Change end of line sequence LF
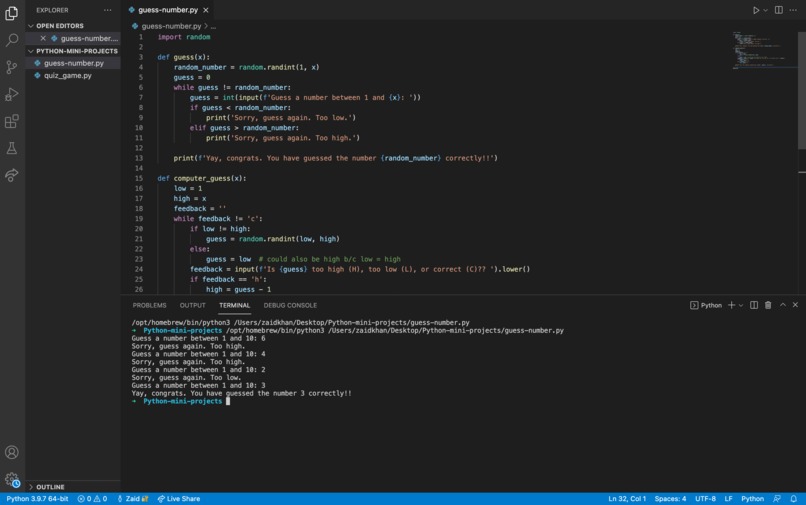This screenshot has height=505, width=806. pyautogui.click(x=728, y=499)
